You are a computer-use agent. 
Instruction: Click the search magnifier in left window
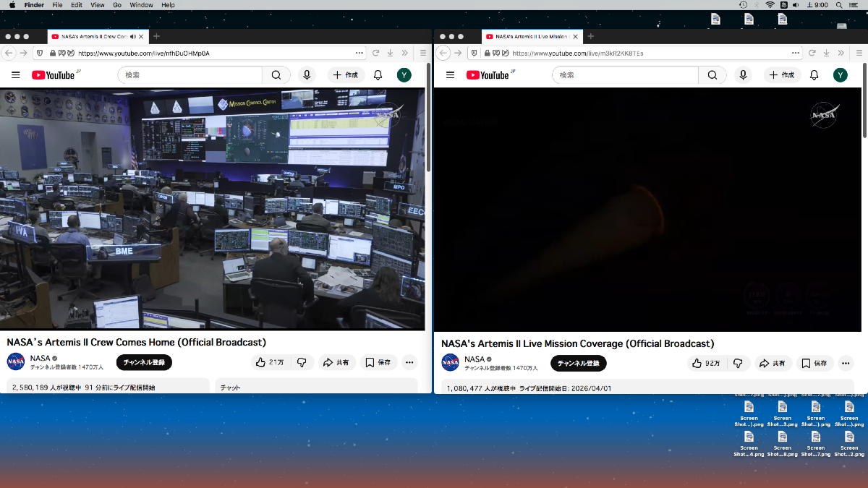point(276,75)
